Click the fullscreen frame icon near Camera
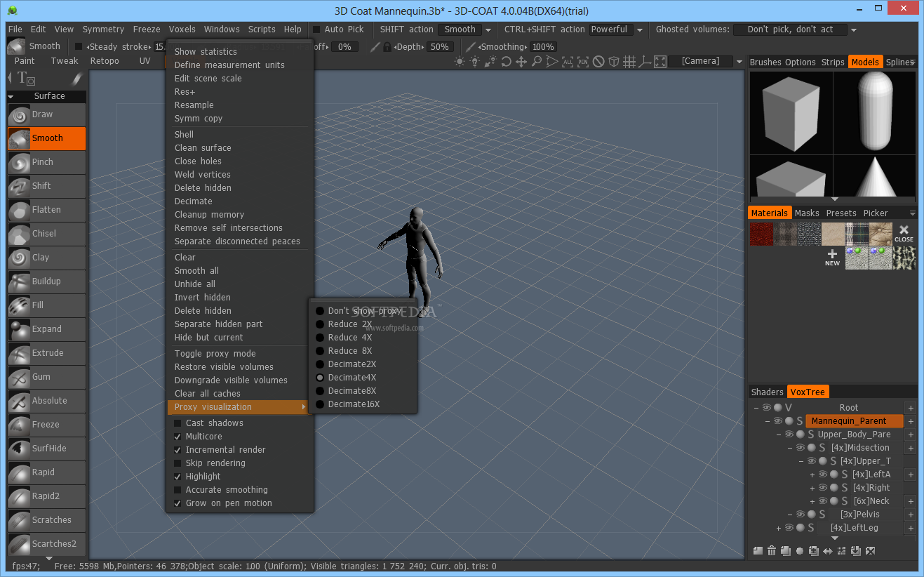924x577 pixels. (x=660, y=62)
